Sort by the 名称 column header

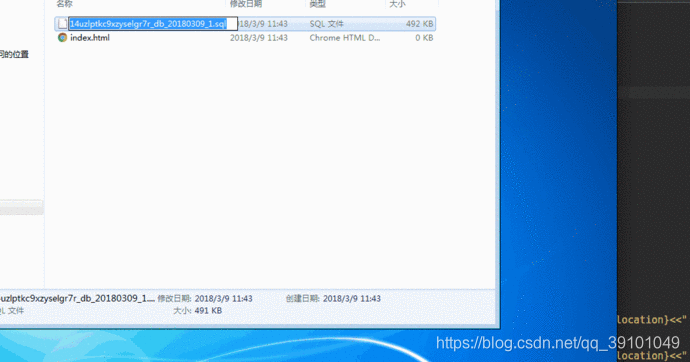coord(64,4)
